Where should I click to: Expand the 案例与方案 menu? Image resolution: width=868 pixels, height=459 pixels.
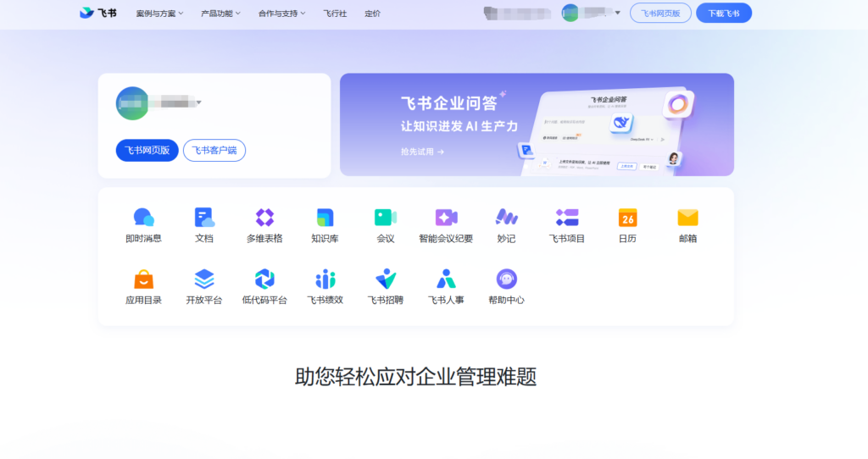pos(159,14)
